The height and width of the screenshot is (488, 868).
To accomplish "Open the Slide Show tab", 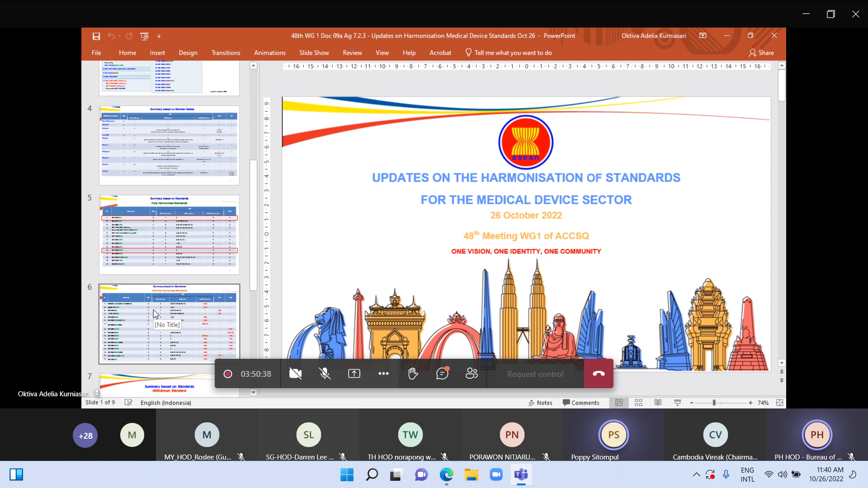I will point(314,53).
